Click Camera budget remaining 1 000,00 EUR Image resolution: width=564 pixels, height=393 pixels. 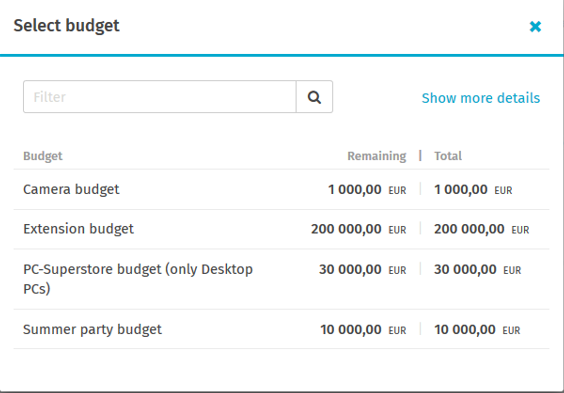point(367,189)
